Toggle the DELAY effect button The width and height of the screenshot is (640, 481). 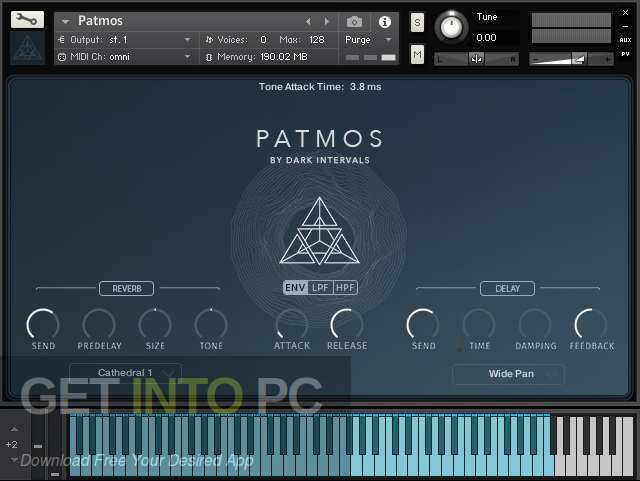(x=507, y=289)
